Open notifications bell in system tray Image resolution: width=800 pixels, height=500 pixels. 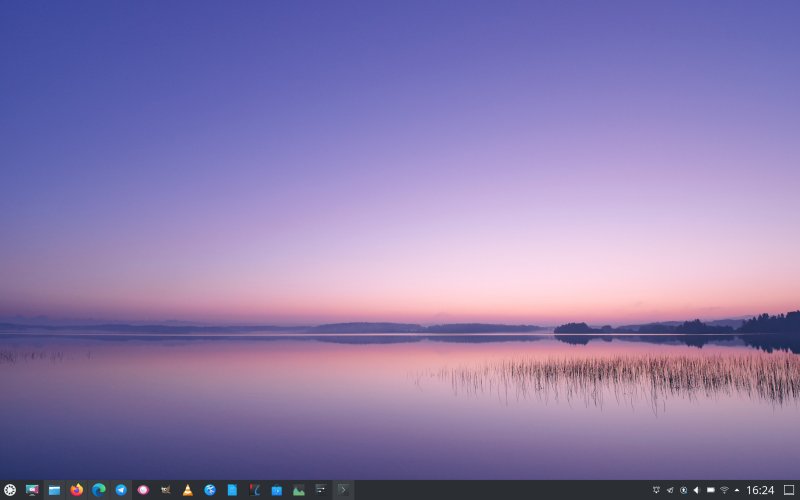(x=656, y=490)
